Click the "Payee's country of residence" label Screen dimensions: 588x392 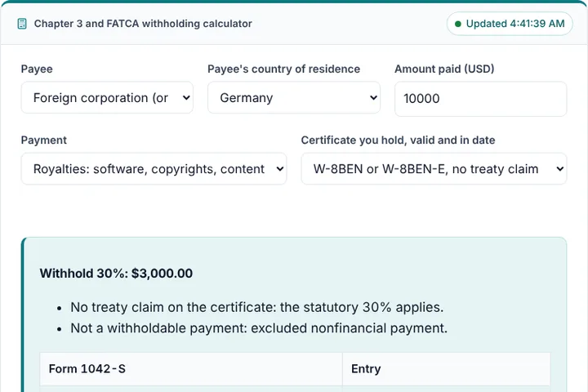click(284, 69)
